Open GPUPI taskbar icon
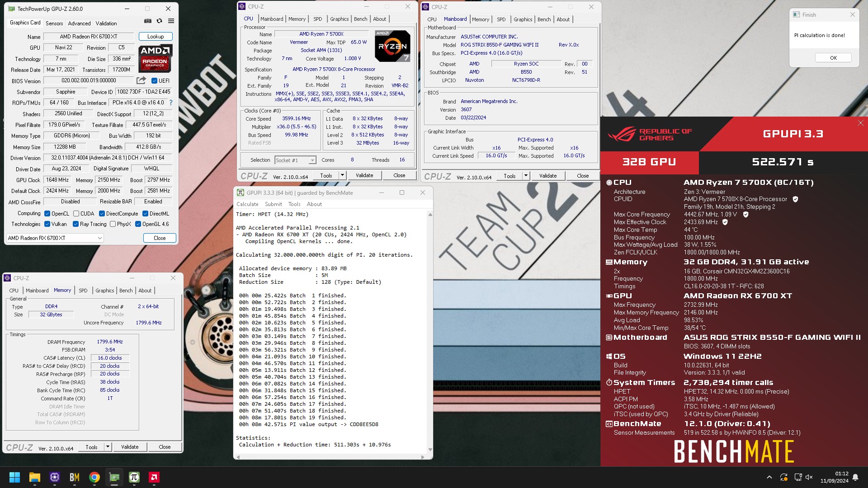Image resolution: width=868 pixels, height=488 pixels. pyautogui.click(x=134, y=477)
